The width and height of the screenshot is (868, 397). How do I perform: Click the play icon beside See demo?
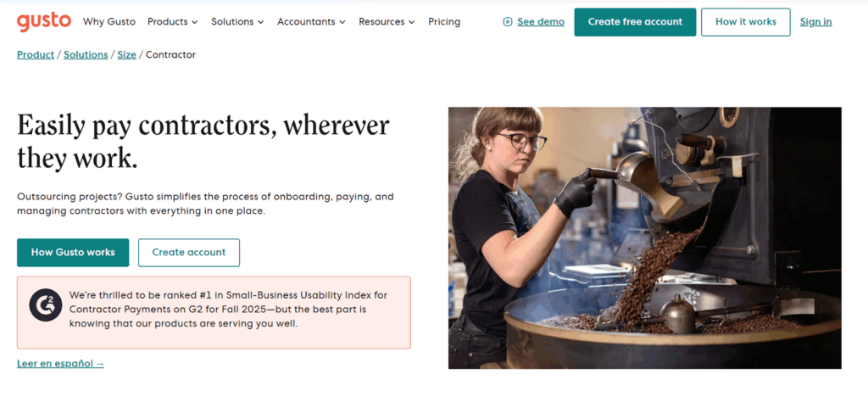point(508,22)
